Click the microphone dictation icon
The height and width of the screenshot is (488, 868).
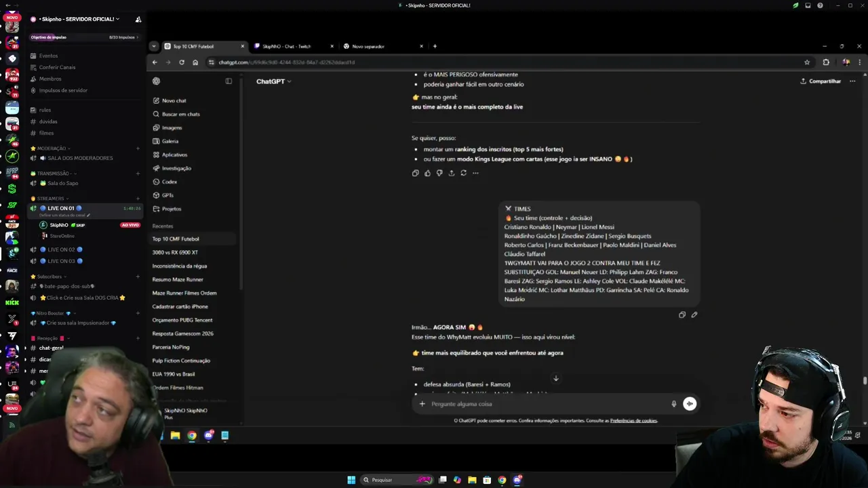coord(673,404)
